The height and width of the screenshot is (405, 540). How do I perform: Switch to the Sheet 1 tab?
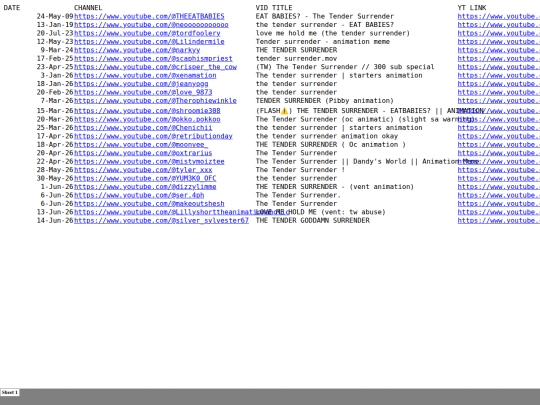(10, 392)
